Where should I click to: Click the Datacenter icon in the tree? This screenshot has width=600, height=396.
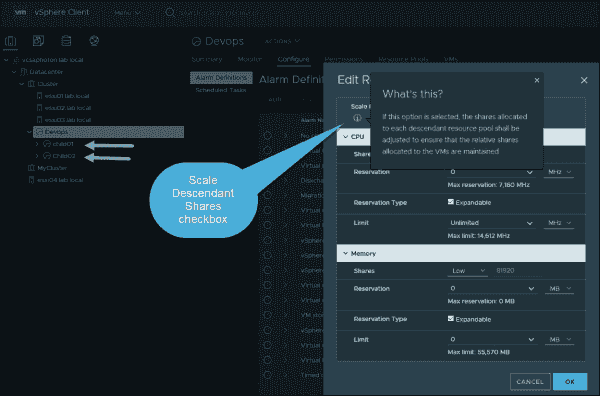coord(24,72)
